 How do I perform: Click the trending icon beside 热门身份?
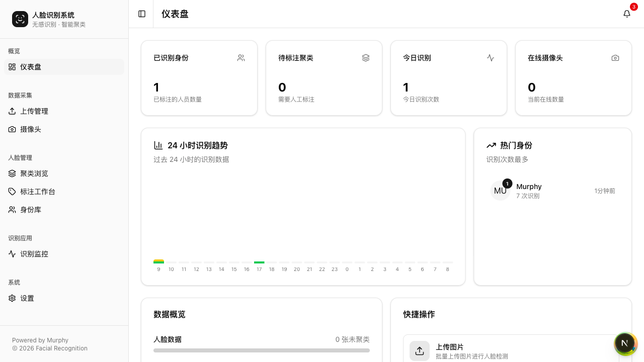[491, 145]
